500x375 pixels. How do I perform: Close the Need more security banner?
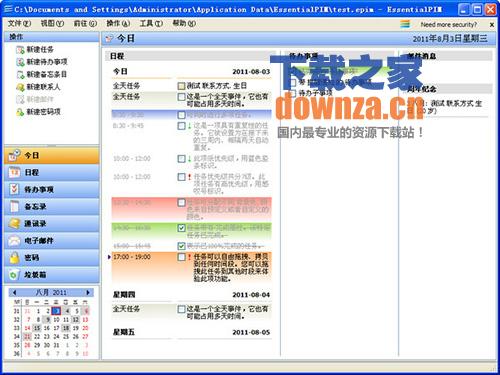[492, 24]
